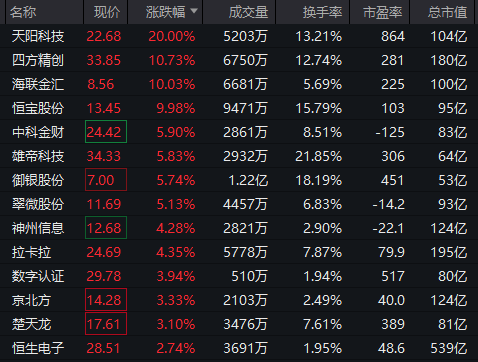Click P/E value 864
The height and width of the screenshot is (362, 478).
tap(393, 36)
